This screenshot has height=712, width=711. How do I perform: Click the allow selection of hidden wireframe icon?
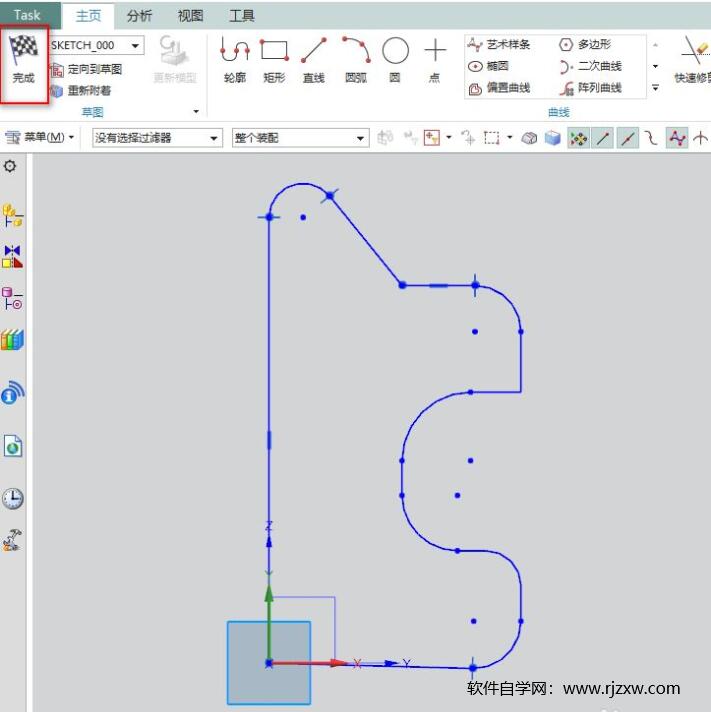click(x=529, y=138)
